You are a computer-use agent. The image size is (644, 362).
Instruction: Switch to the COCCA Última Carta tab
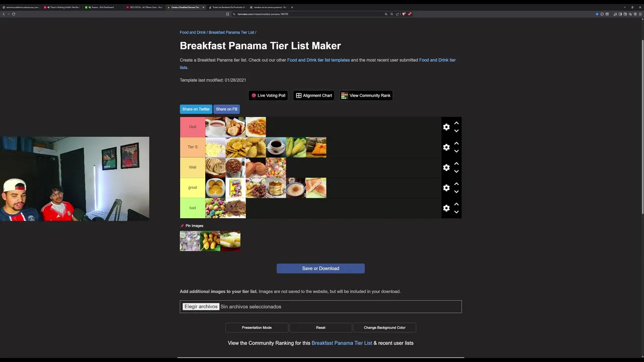(x=144, y=8)
